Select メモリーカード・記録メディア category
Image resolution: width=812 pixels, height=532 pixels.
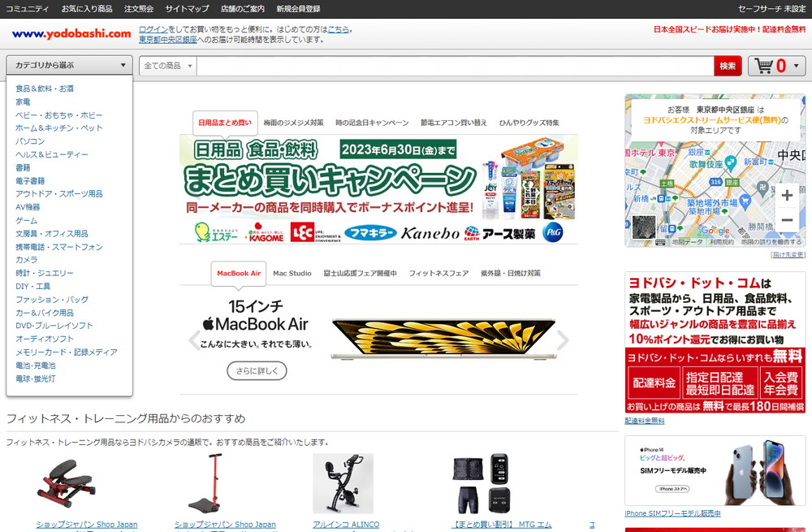click(x=67, y=353)
